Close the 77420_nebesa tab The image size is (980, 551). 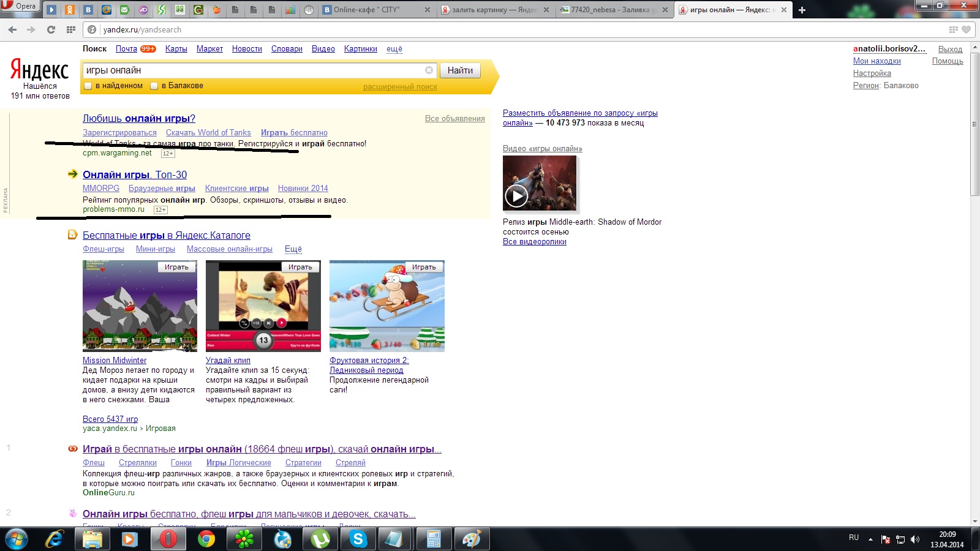665,10
